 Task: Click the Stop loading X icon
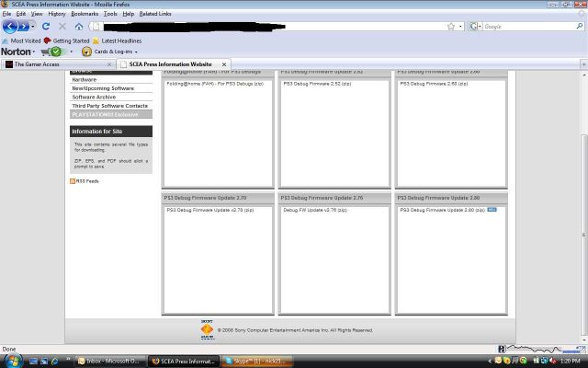pos(62,27)
